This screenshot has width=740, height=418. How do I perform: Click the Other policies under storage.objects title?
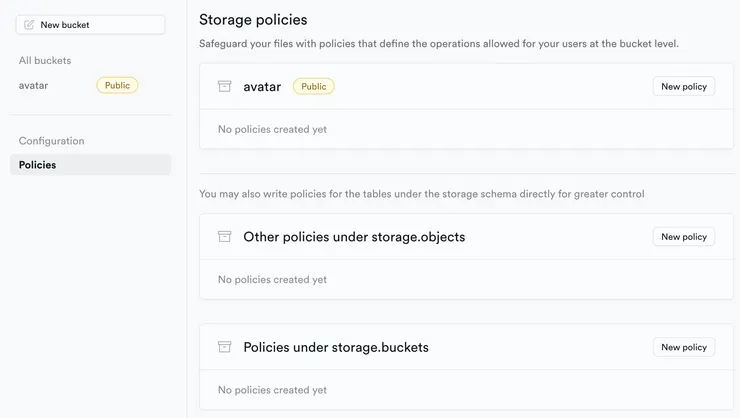coord(354,237)
